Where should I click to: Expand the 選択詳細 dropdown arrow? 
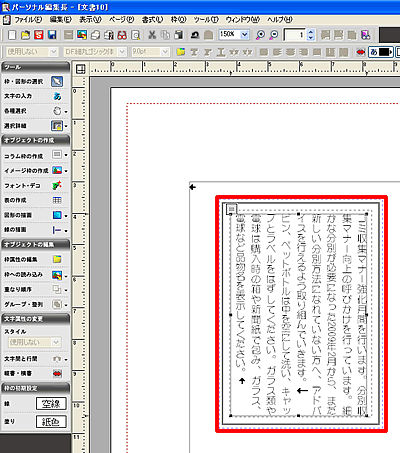click(x=66, y=126)
